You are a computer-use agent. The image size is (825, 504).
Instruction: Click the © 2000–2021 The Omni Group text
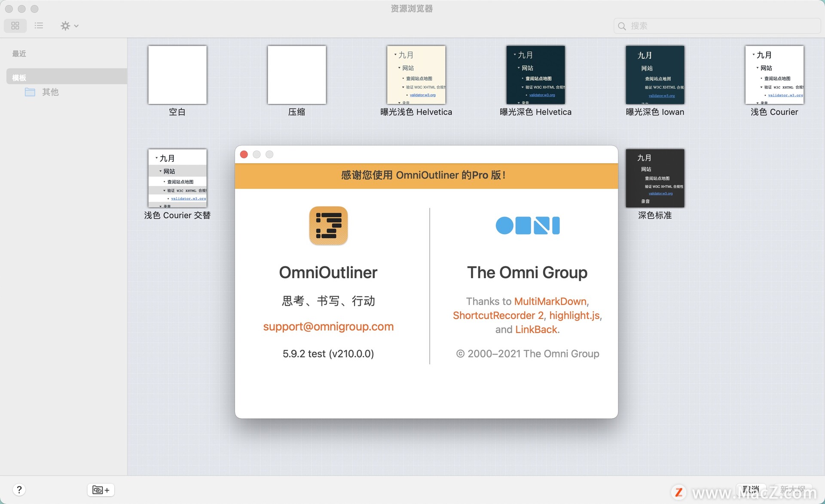click(x=528, y=354)
